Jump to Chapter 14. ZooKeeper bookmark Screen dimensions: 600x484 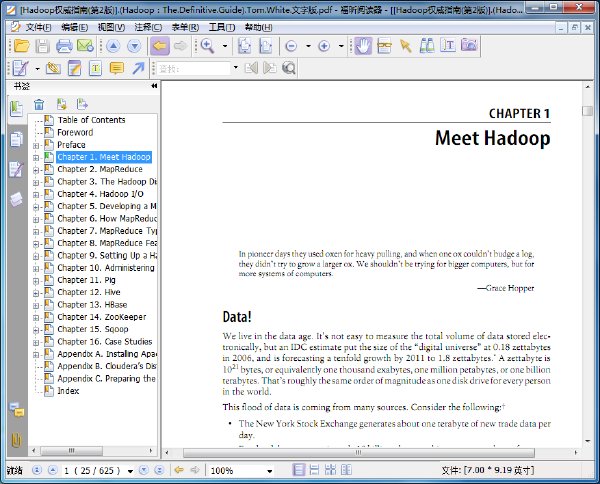[x=102, y=317]
